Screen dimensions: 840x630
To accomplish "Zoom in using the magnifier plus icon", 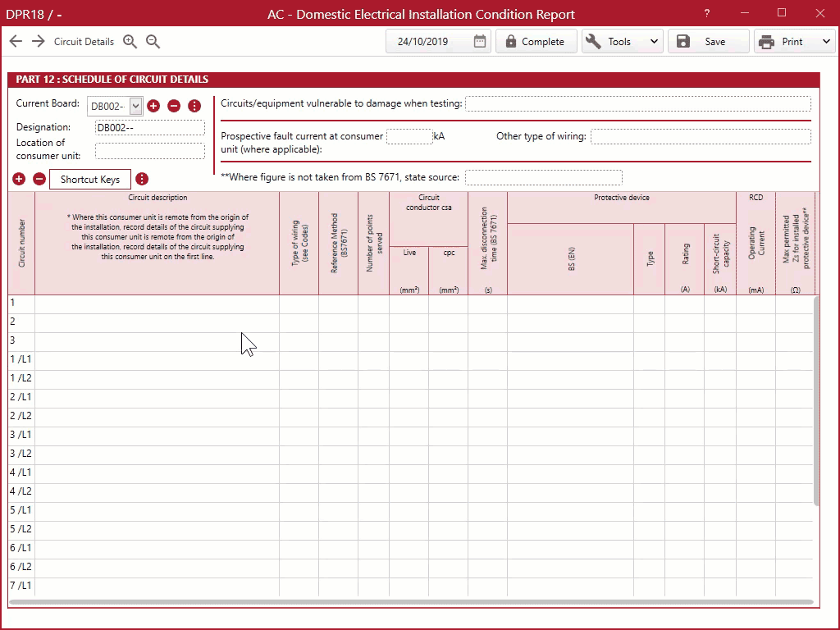I will tap(130, 42).
